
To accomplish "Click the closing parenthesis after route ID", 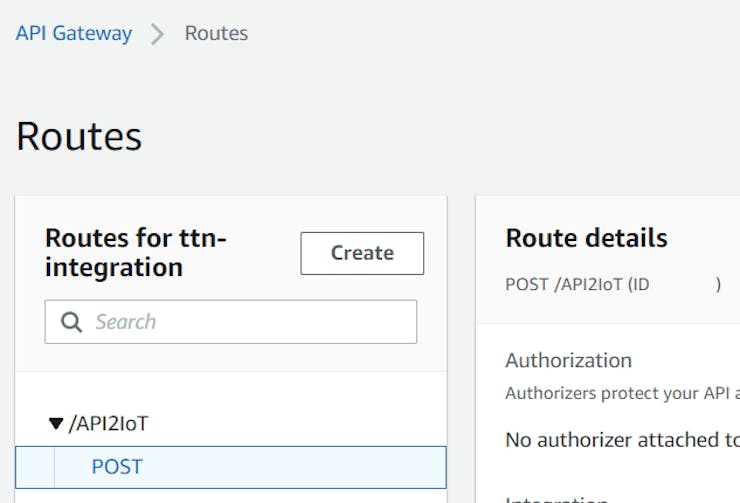I will pos(718,285).
